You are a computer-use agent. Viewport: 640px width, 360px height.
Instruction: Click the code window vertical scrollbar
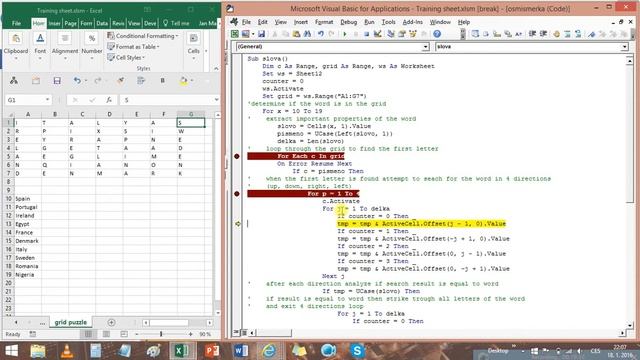click(x=629, y=193)
